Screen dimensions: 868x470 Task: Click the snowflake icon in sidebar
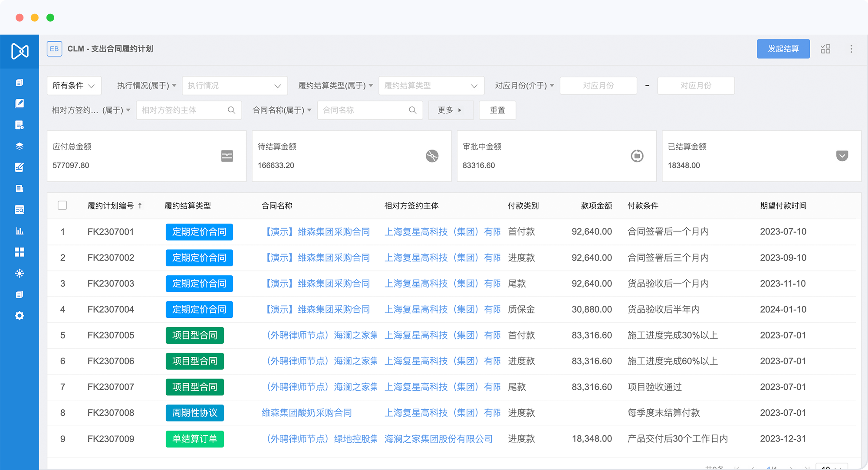[x=19, y=273]
